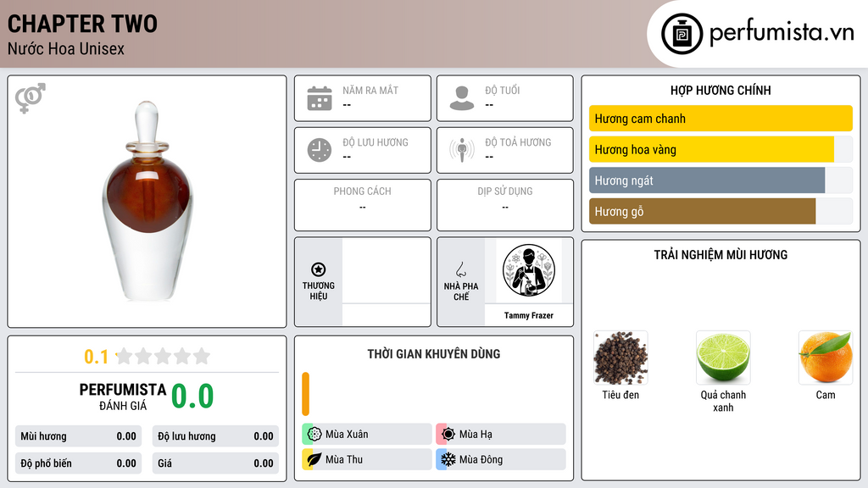
Task: Click the PERFUMISTA ĐÁNH GIÁ label
Action: point(122,396)
